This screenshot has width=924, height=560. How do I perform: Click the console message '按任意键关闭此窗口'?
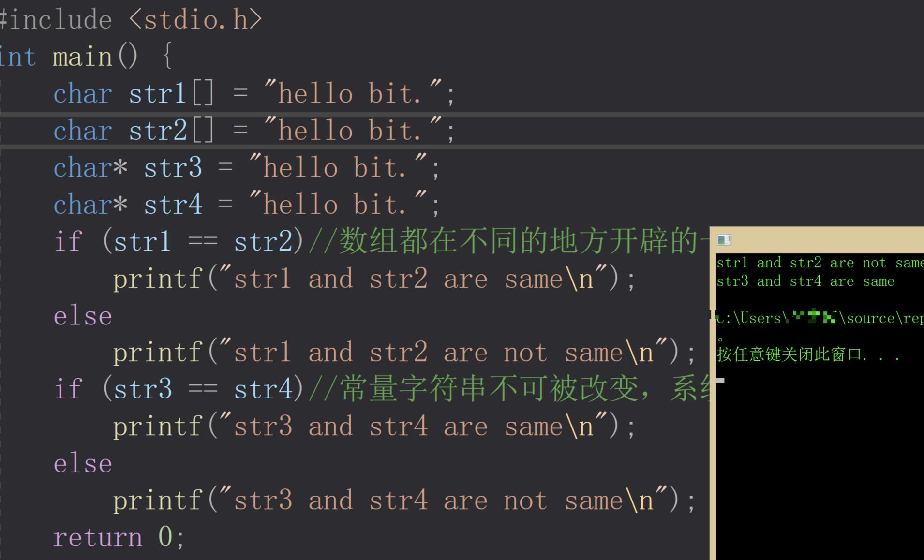(x=808, y=355)
